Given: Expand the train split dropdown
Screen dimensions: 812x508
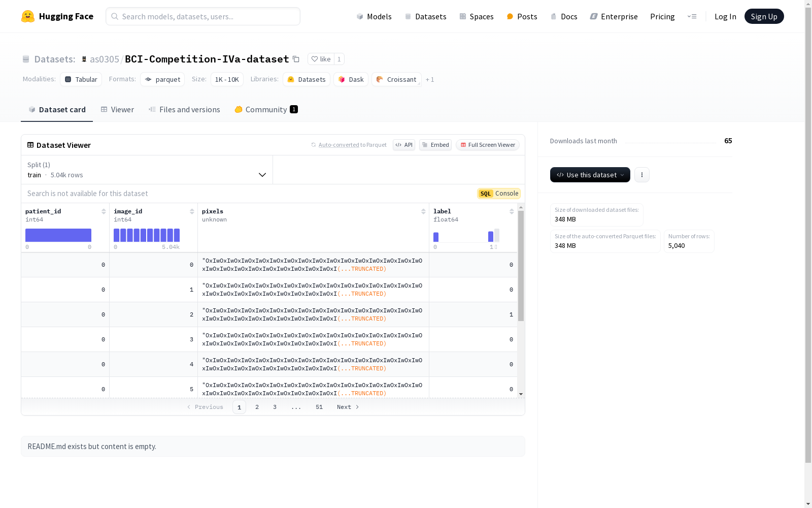Looking at the screenshot, I should tap(147, 170).
